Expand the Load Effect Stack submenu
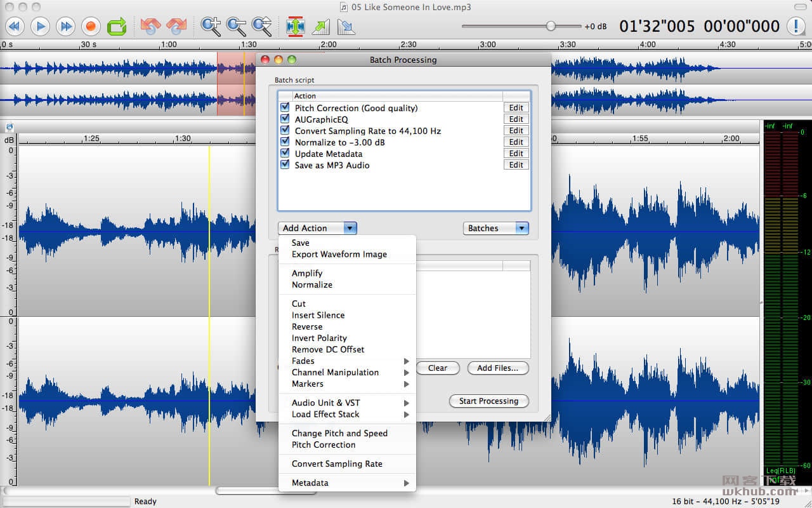 347,414
